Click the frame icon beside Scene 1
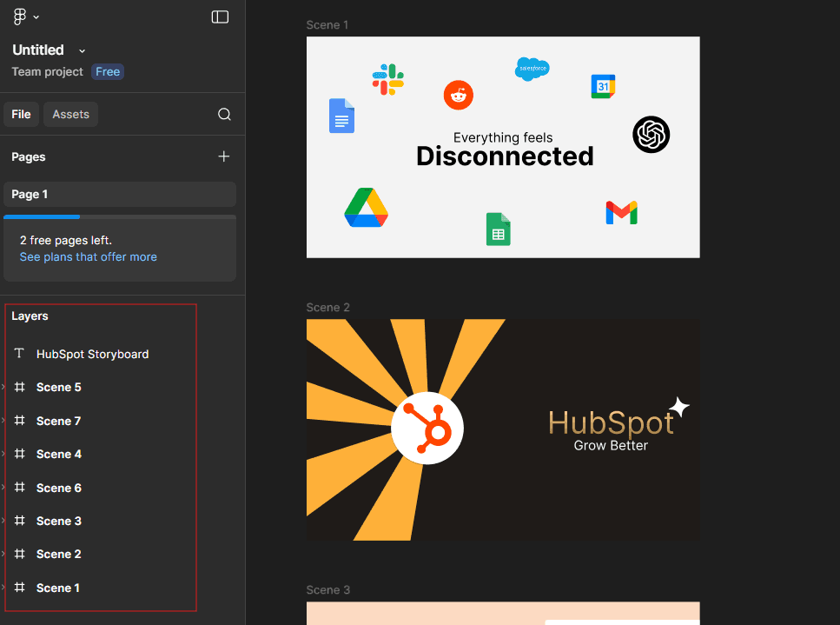This screenshot has width=840, height=625. (19, 588)
